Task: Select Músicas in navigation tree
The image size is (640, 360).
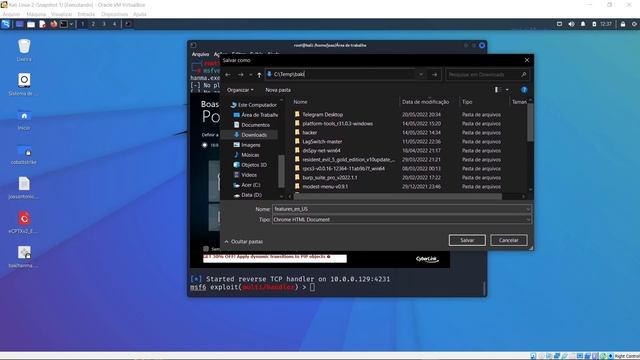Action: (247, 155)
